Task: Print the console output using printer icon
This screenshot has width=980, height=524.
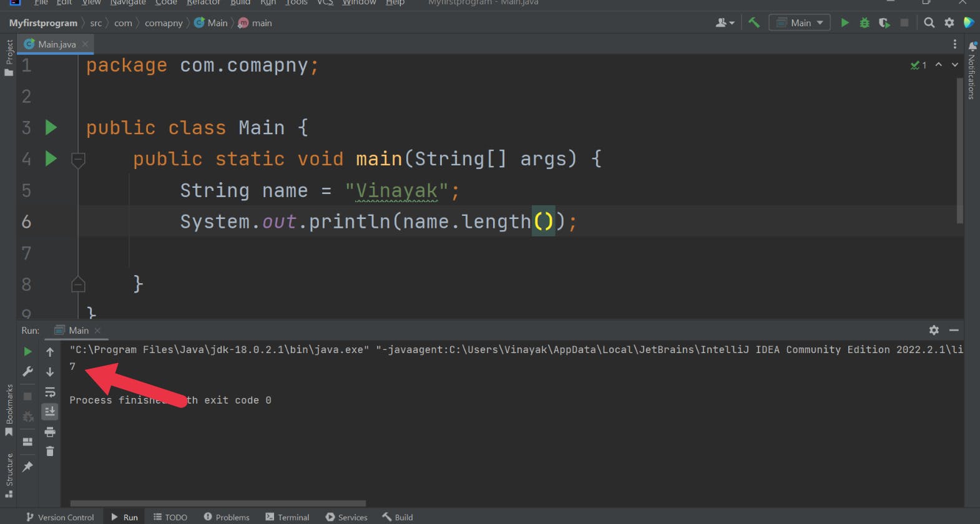Action: [50, 432]
